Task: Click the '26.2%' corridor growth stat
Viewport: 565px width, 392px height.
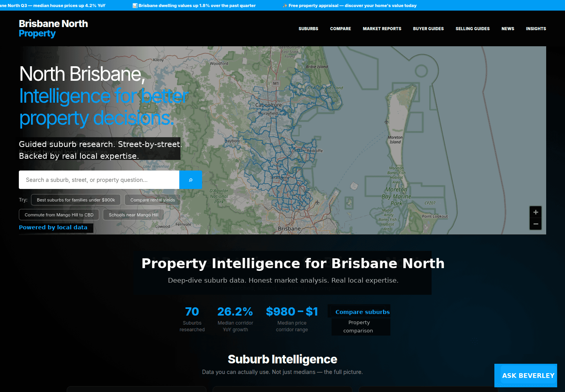Action: 235,319
